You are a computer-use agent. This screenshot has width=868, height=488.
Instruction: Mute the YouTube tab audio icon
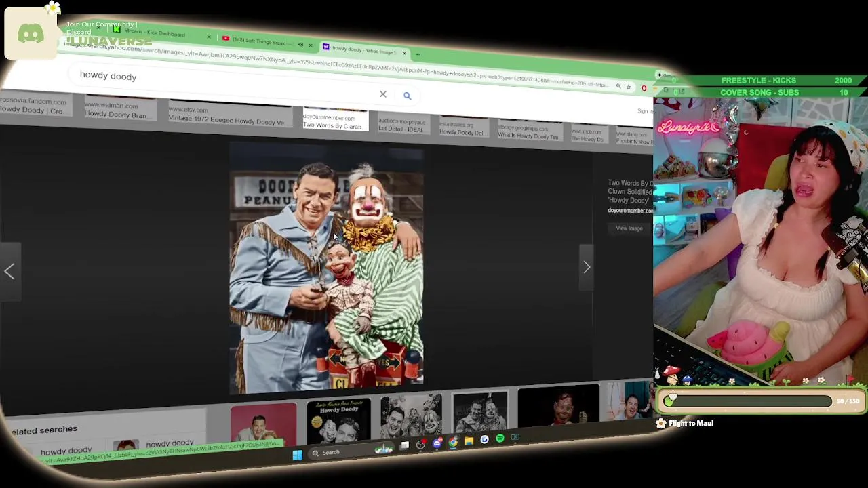click(300, 45)
